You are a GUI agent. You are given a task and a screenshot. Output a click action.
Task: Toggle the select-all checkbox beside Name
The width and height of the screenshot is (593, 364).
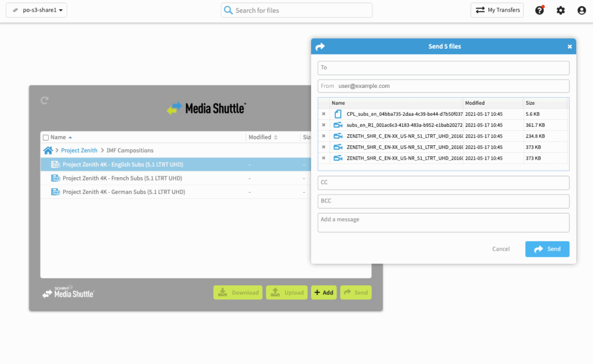pos(46,138)
